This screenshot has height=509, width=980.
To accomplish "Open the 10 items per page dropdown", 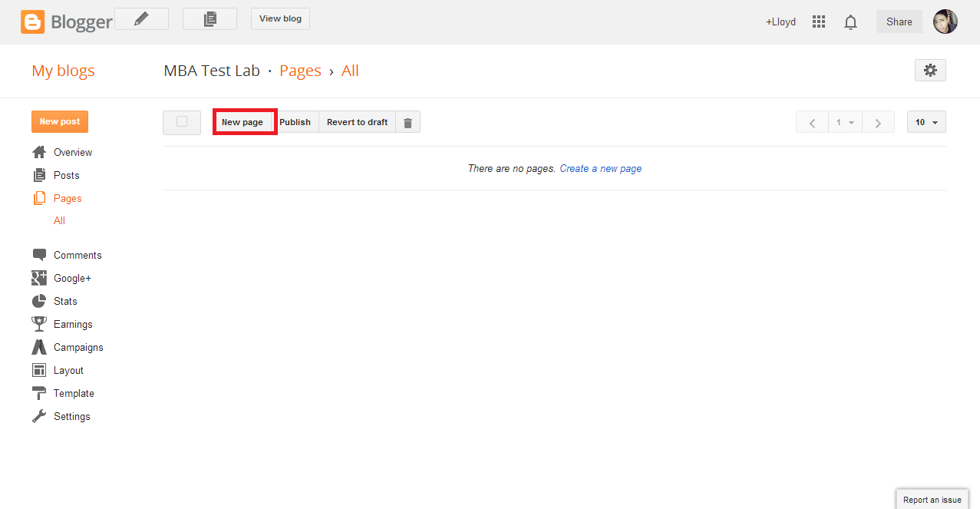I will point(926,122).
